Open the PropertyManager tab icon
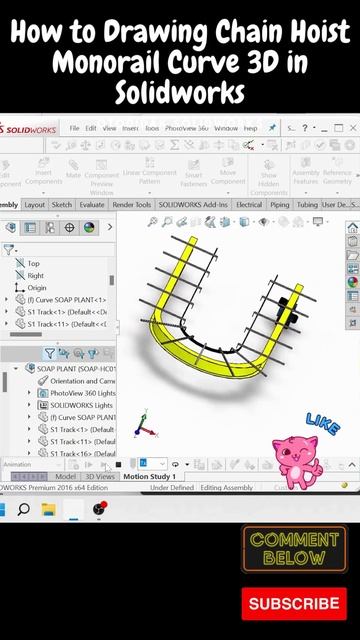 pos(30,227)
